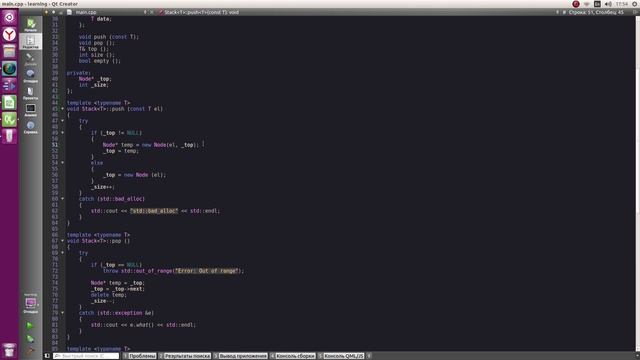Collapse the try block at line 69
This screenshot has height=360, width=640.
coord(62,253)
